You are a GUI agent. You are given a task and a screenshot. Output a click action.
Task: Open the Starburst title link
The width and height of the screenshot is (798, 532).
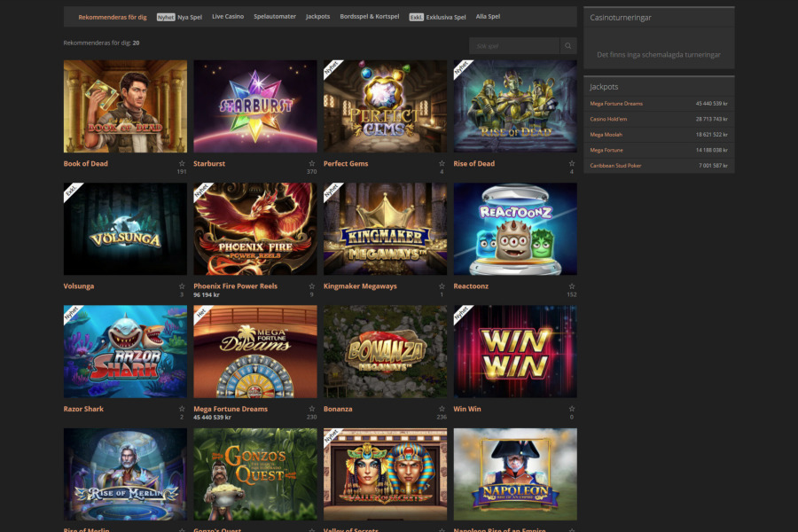(x=209, y=163)
